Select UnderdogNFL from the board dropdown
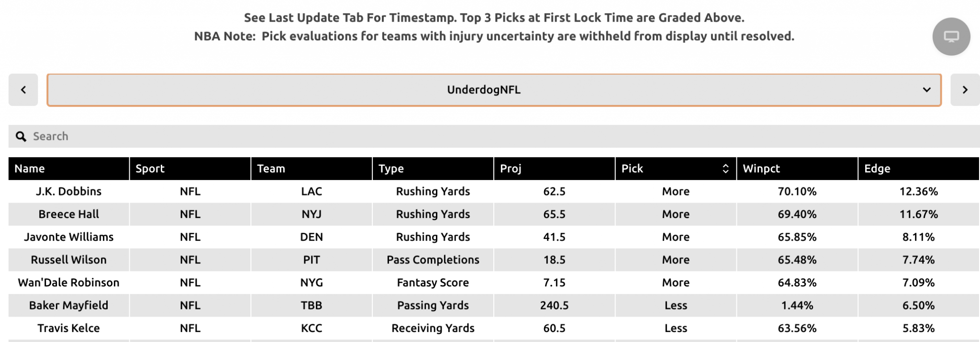 click(484, 90)
